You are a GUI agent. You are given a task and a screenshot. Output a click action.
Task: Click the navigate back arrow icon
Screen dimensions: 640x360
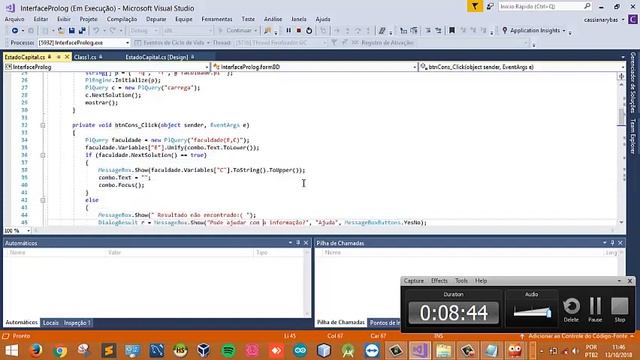click(15, 31)
